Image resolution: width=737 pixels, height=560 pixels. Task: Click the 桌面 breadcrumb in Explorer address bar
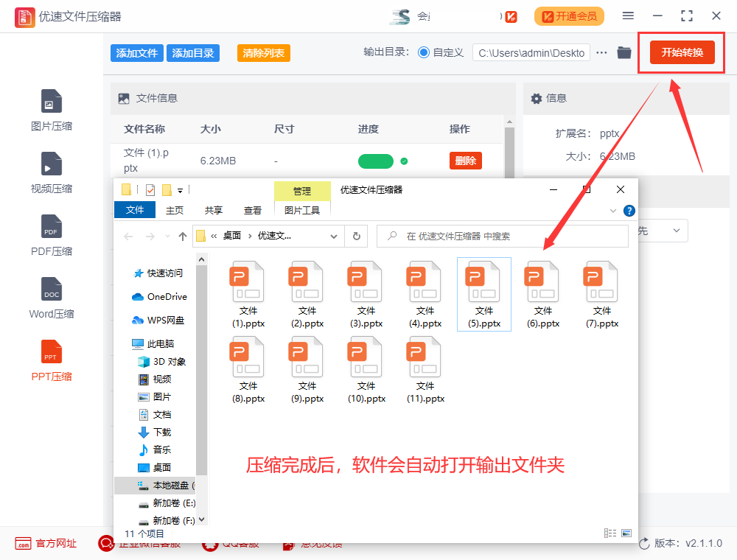(x=231, y=236)
